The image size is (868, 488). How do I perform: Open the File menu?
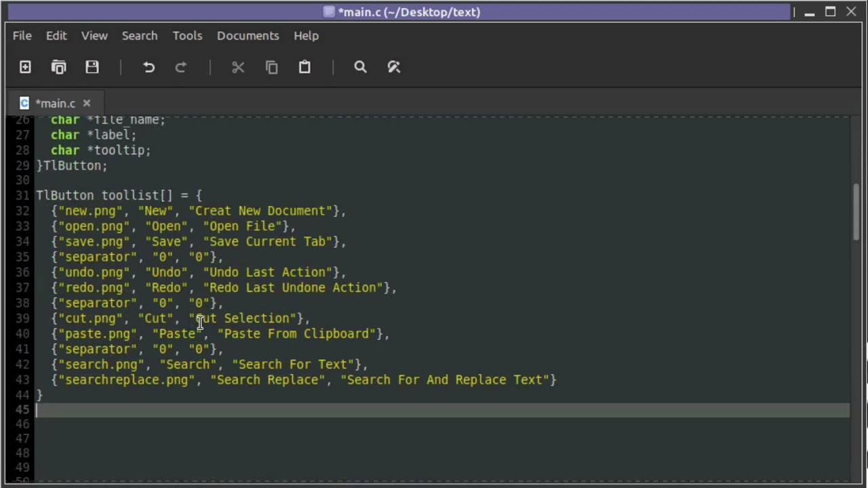point(22,35)
